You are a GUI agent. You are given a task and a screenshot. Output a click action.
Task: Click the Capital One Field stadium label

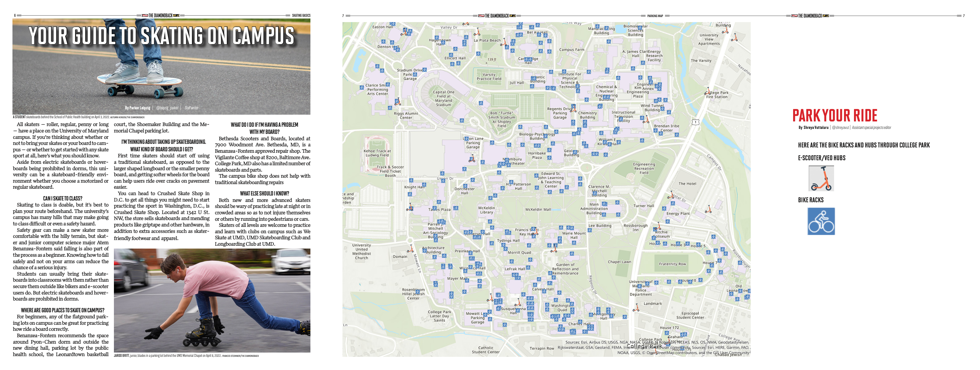[x=443, y=98]
